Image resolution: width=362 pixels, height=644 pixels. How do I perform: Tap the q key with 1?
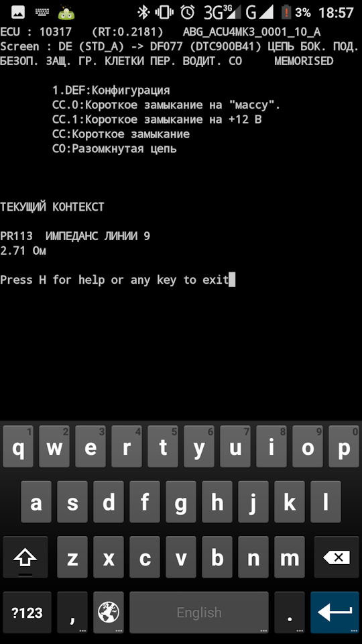[17, 447]
